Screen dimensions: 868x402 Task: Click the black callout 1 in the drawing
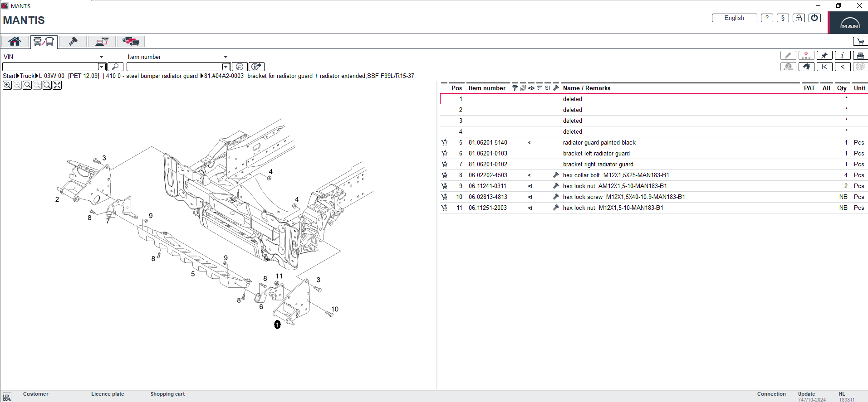click(277, 325)
